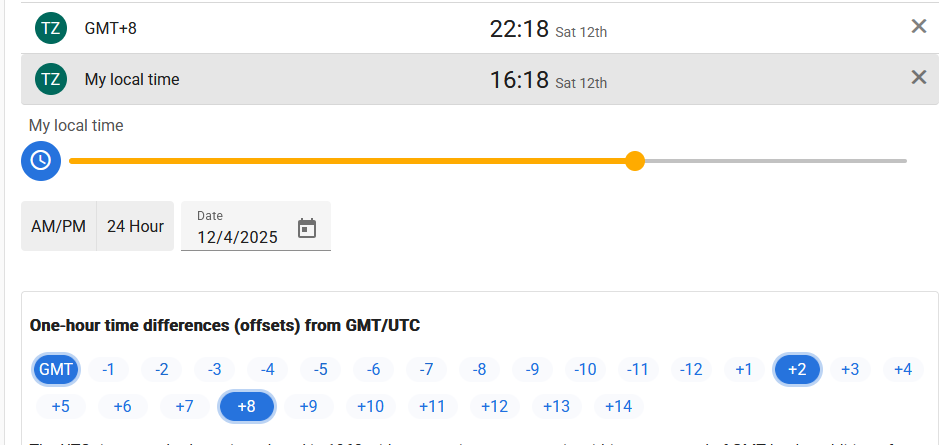Select the +14 offset chip

619,406
